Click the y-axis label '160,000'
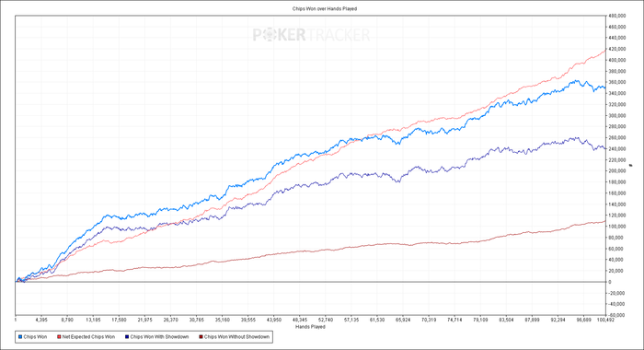The height and width of the screenshot is (350, 644). point(617,193)
